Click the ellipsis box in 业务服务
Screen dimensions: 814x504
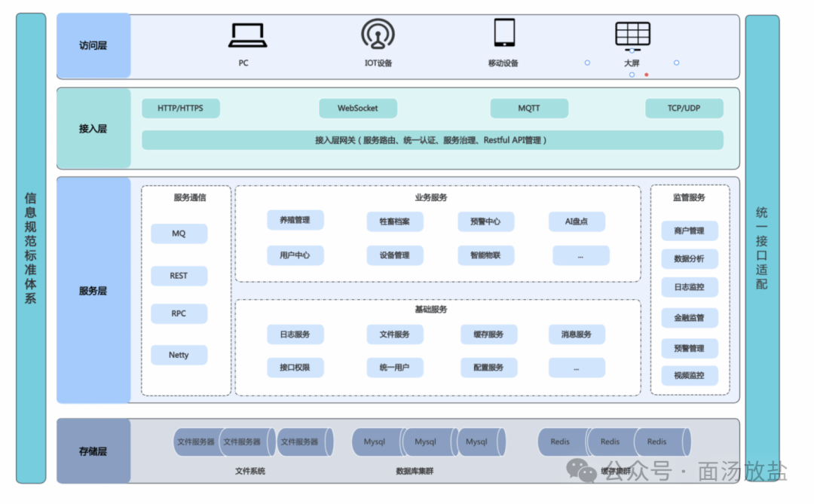581,256
